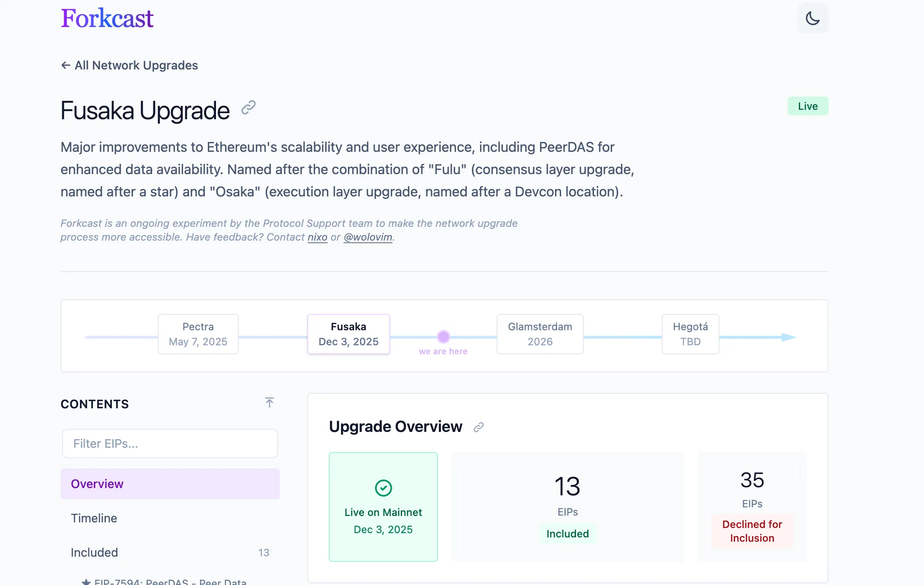Open the nixo contact link
This screenshot has height=585, width=924.
pos(317,237)
